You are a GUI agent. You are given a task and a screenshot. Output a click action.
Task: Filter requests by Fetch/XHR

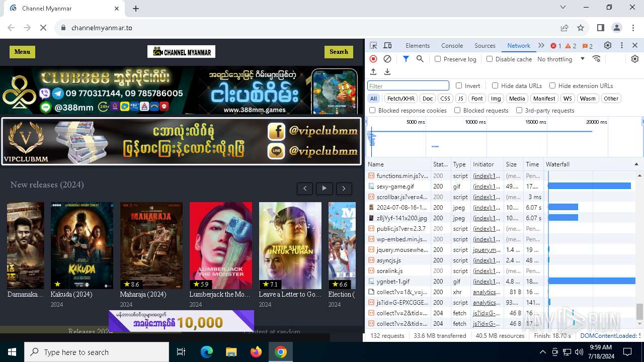[401, 99]
